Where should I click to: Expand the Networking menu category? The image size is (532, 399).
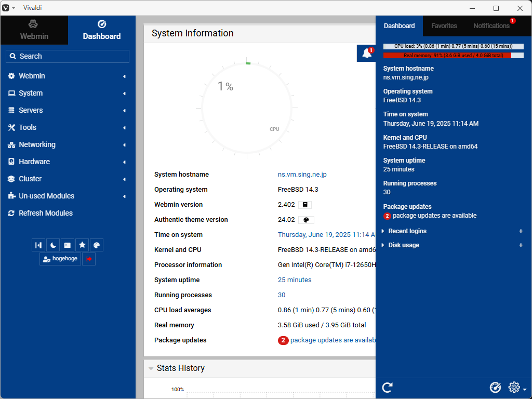click(x=68, y=144)
